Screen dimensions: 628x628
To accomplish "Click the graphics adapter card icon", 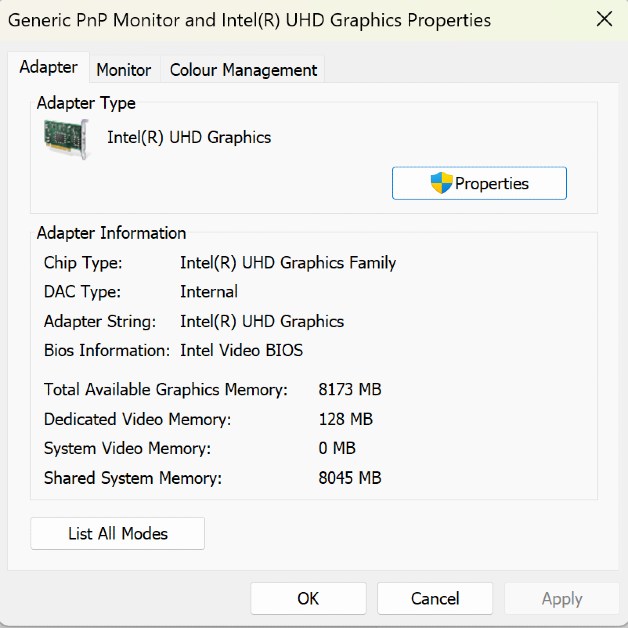I will point(67,138).
